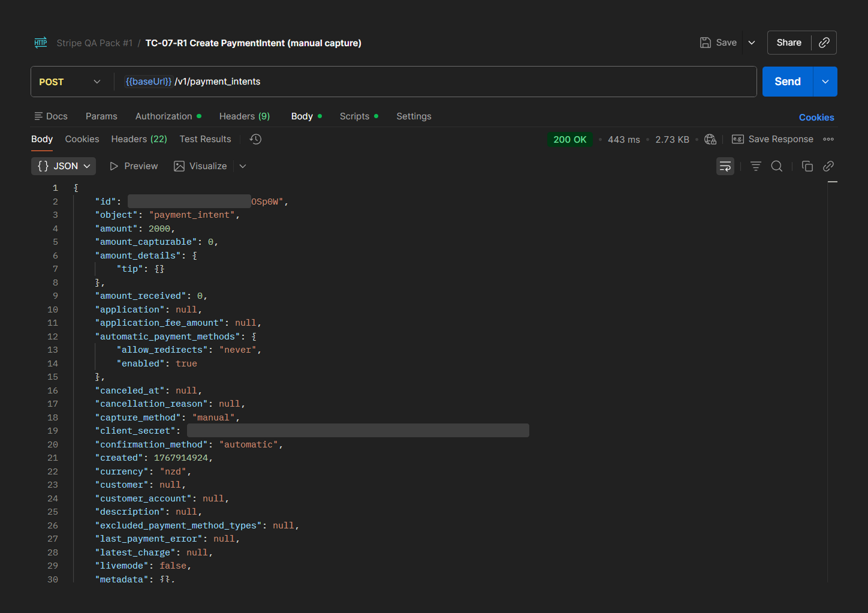Click "capture_method" key on line 18

138,417
